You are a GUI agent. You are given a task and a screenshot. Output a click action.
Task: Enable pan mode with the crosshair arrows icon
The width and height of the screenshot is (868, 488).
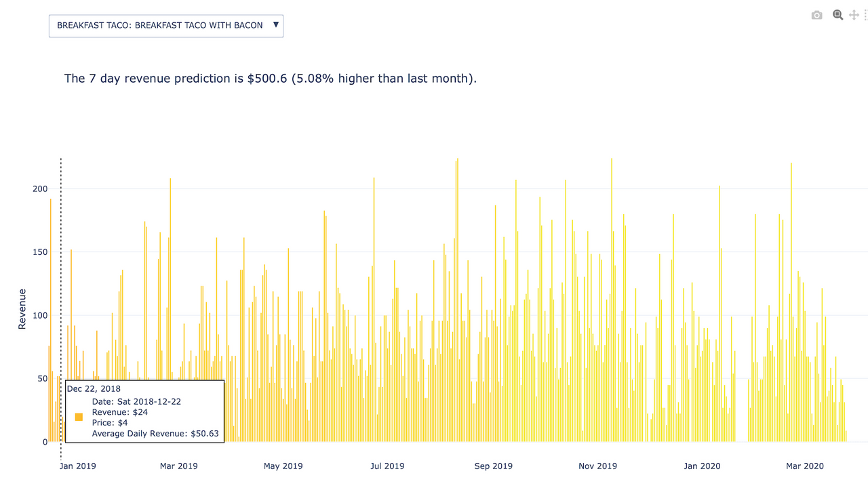click(x=854, y=14)
